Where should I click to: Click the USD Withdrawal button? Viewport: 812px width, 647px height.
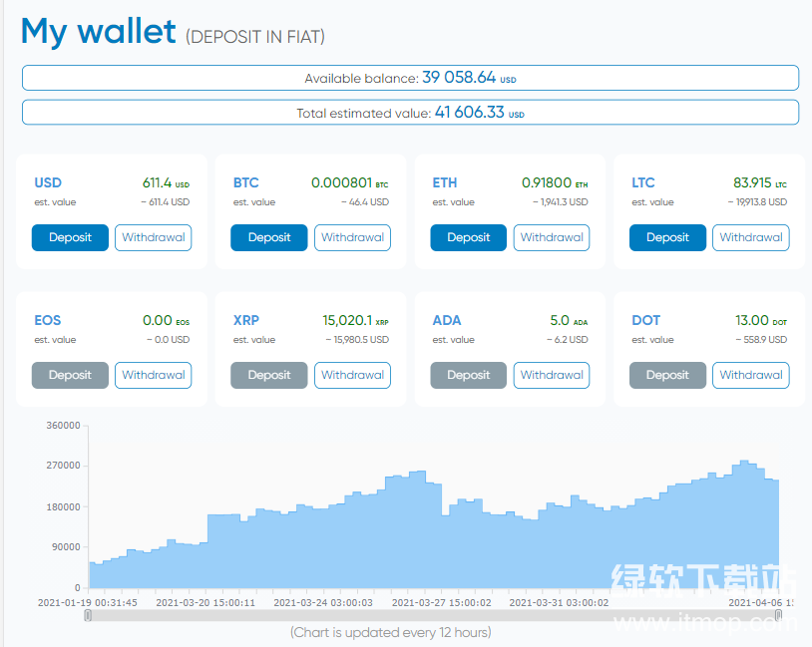click(153, 237)
